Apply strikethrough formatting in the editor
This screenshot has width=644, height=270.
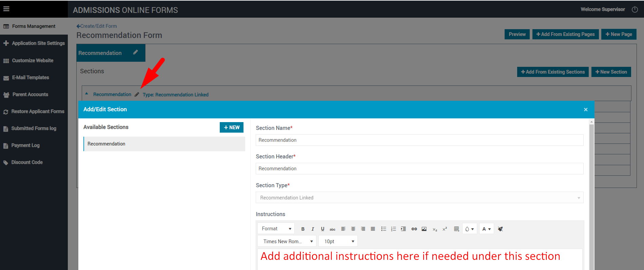click(x=332, y=229)
